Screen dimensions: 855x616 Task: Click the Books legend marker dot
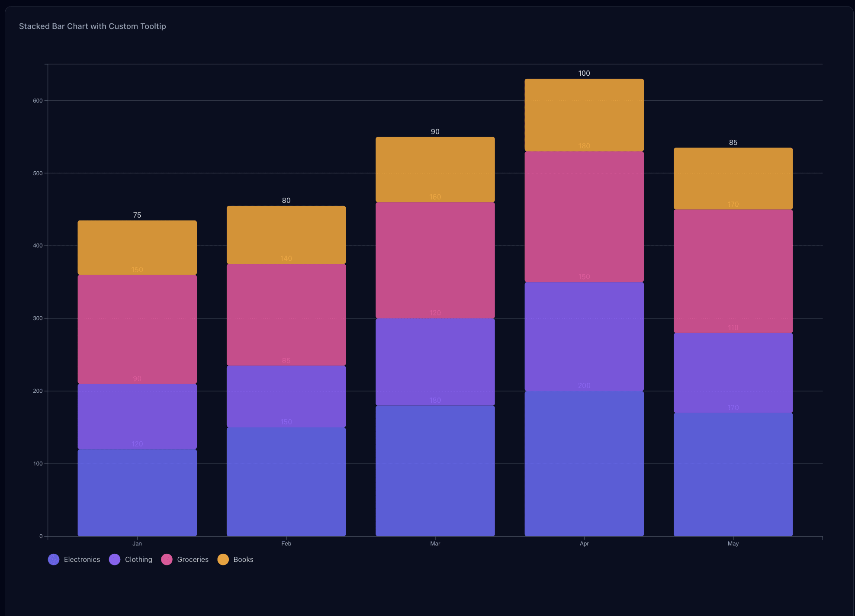(x=223, y=559)
